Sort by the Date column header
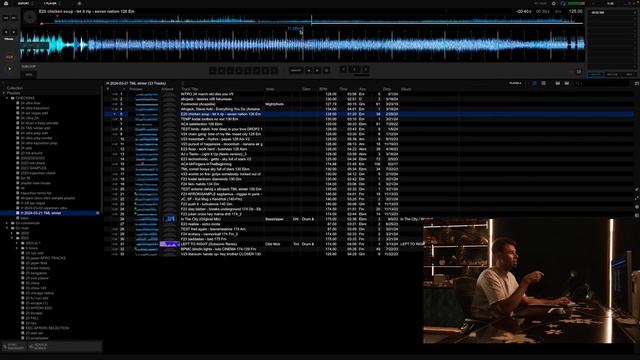This screenshot has width=640, height=360. [x=387, y=89]
